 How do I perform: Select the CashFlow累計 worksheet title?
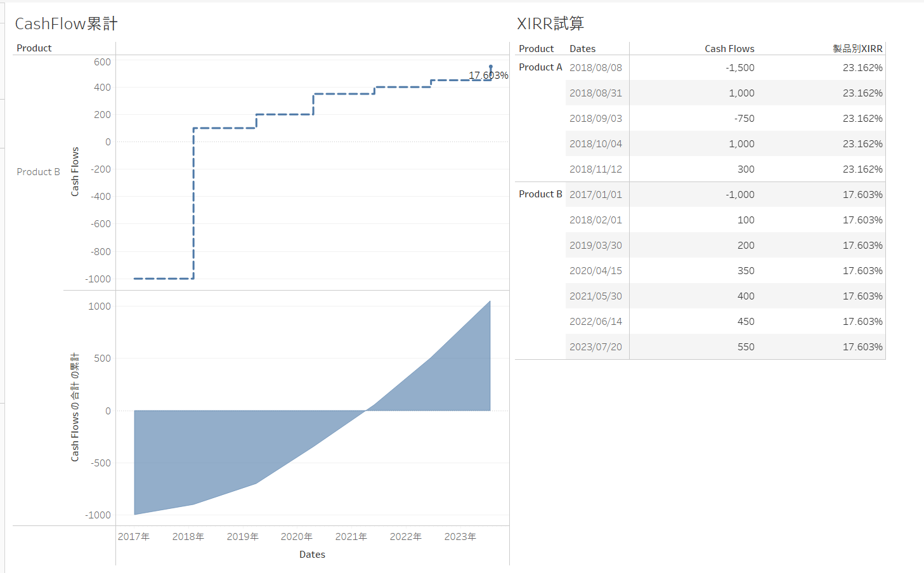(x=66, y=23)
